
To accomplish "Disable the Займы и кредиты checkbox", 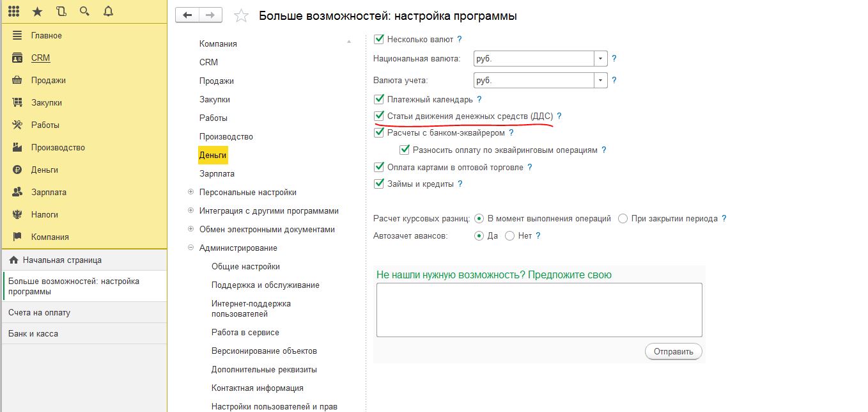I will pos(378,184).
